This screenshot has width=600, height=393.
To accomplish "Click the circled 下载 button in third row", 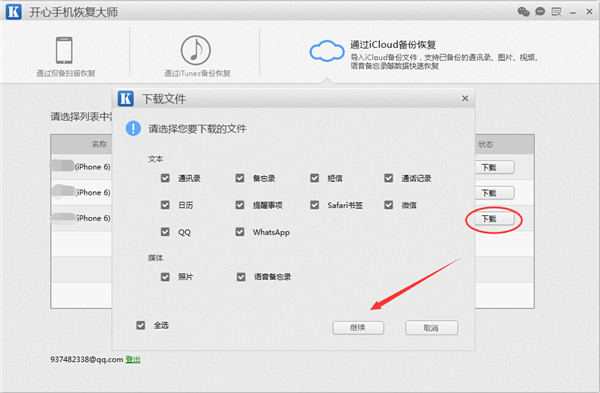I will click(x=494, y=219).
